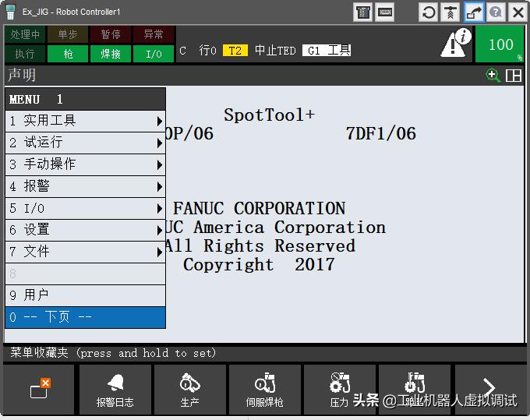The image size is (530, 420).
Task: Click the split-window layout icon
Action: pyautogui.click(x=513, y=75)
